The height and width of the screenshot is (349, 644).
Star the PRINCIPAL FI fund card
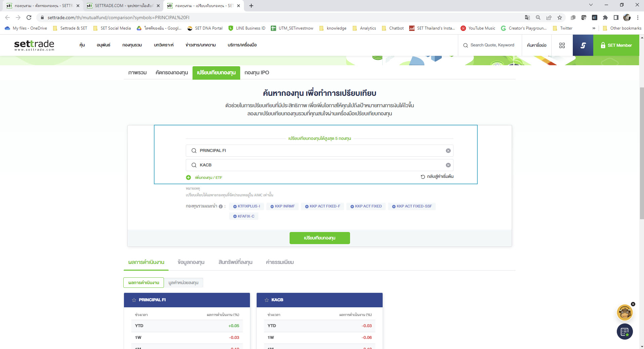click(134, 300)
